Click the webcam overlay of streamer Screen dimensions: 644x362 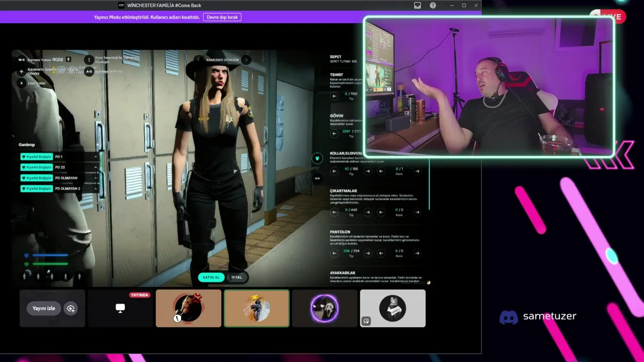[x=489, y=87]
